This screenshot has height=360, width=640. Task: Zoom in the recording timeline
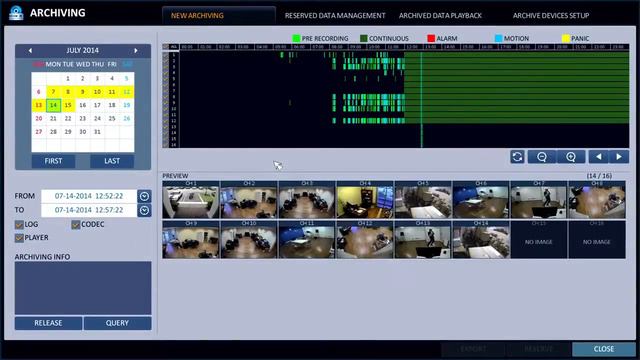click(571, 157)
